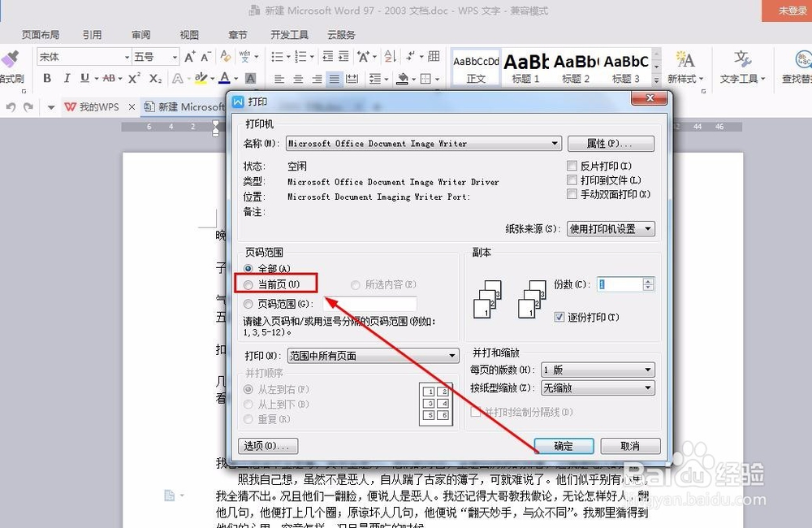The image size is (812, 528).
Task: Clear formatting with the eraser icon
Action: click(225, 56)
